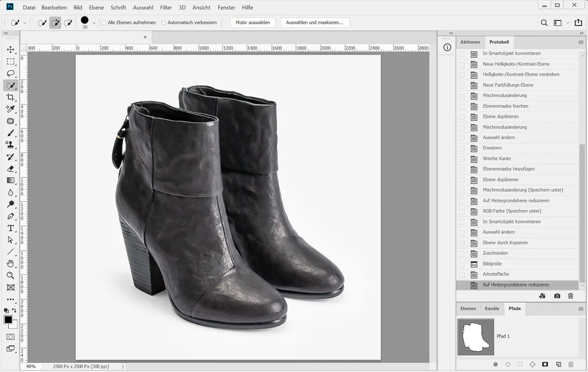Select the Zoom tool in toolbar
Viewport: 588px width, 372px height.
[x=11, y=276]
